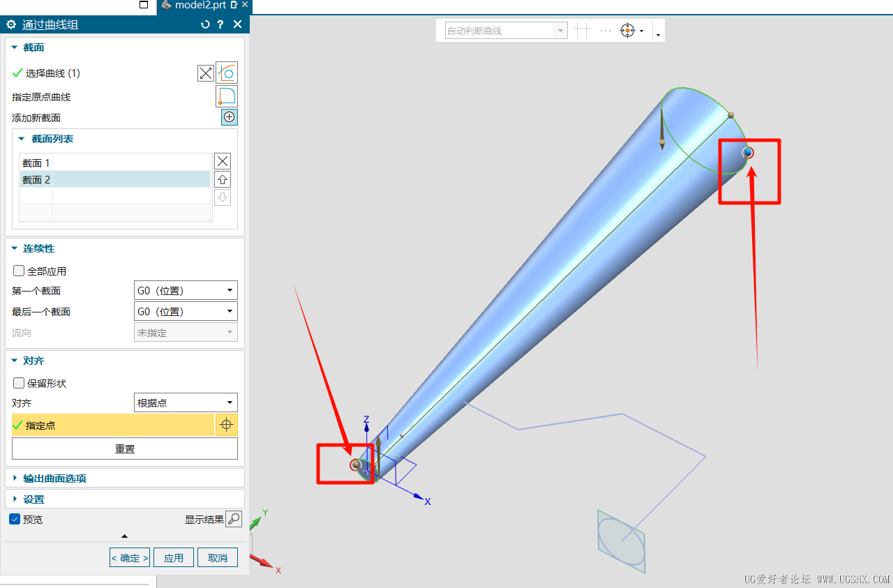Image resolution: width=893 pixels, height=588 pixels.
Task: Click the reverse direction icon beside 选择曲线
Action: click(206, 73)
